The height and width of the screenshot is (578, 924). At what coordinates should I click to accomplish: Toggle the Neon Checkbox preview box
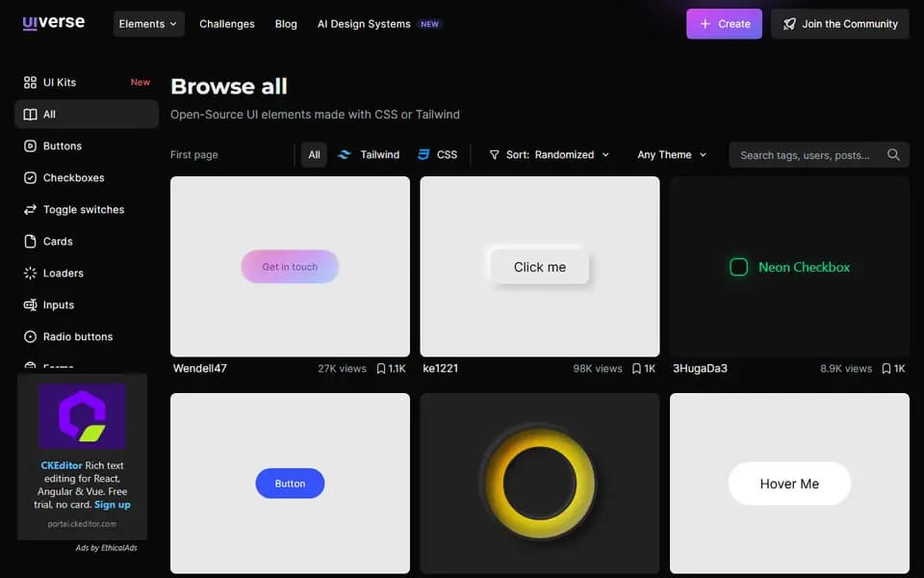(739, 267)
